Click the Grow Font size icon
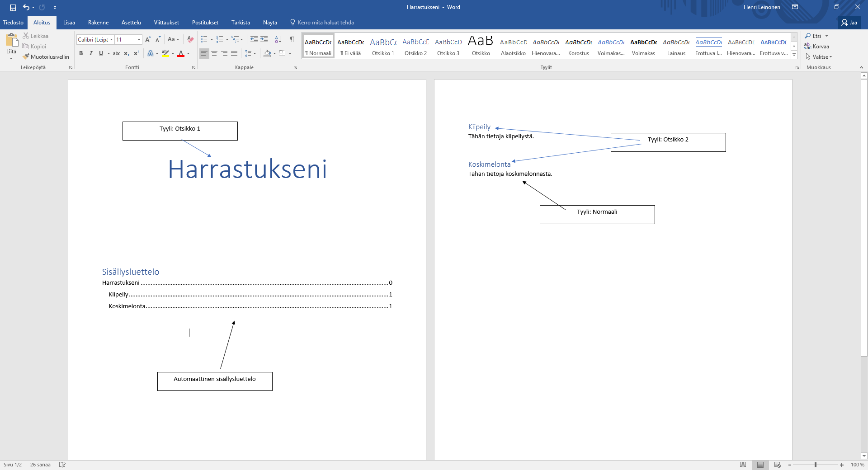The width and height of the screenshot is (868, 470). tap(148, 40)
